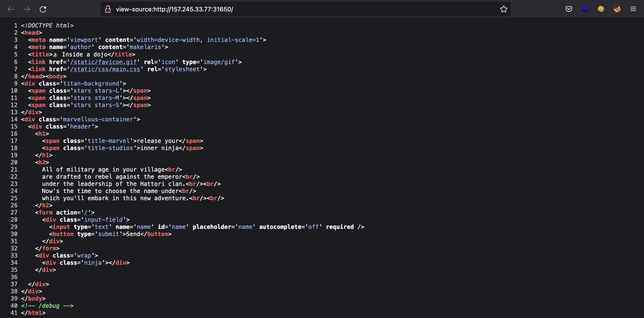This screenshot has height=318, width=644.
Task: Click 'which you'll embark in this new adventure.'
Action: click(x=116, y=198)
